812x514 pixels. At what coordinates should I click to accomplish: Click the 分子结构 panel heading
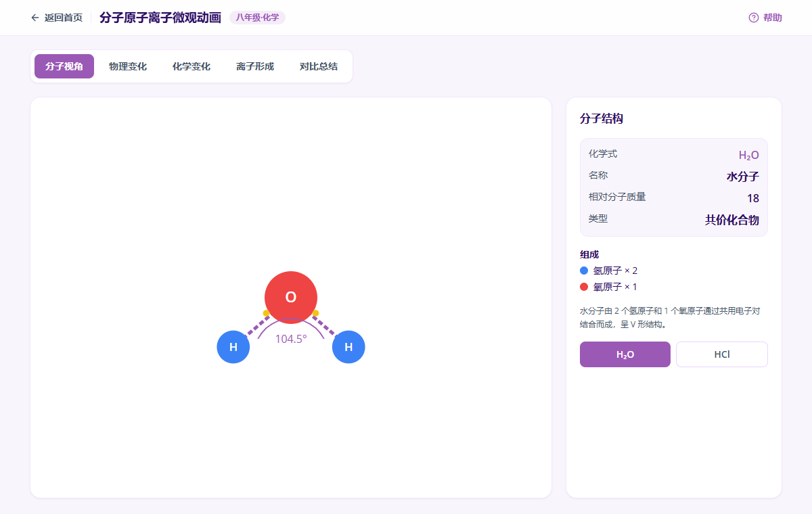(602, 119)
